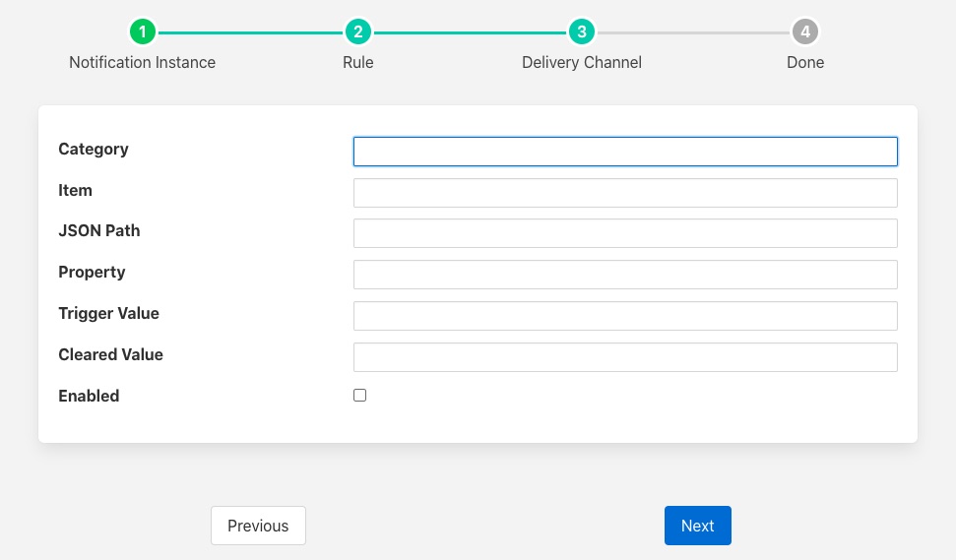956x560 pixels.
Task: Click the Property text field
Action: [625, 275]
